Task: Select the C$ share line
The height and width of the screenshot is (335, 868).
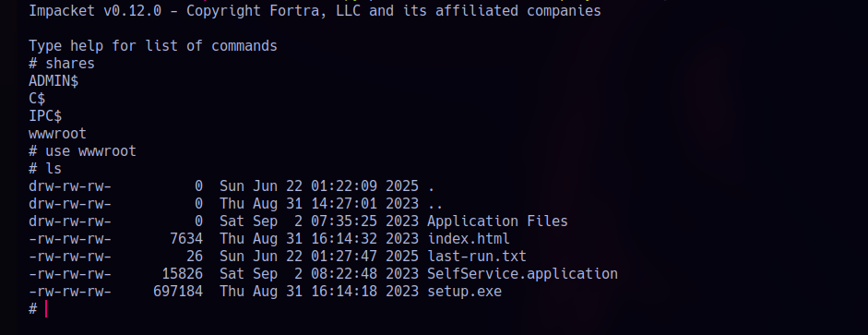Action: (37, 99)
